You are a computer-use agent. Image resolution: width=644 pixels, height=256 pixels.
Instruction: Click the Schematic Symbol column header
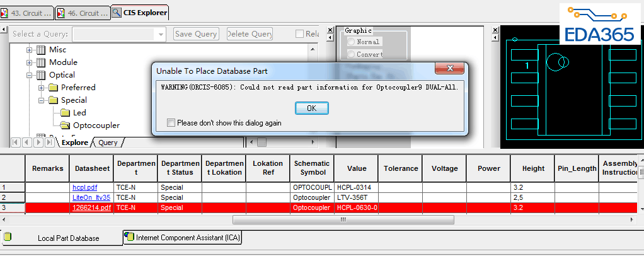tap(312, 168)
